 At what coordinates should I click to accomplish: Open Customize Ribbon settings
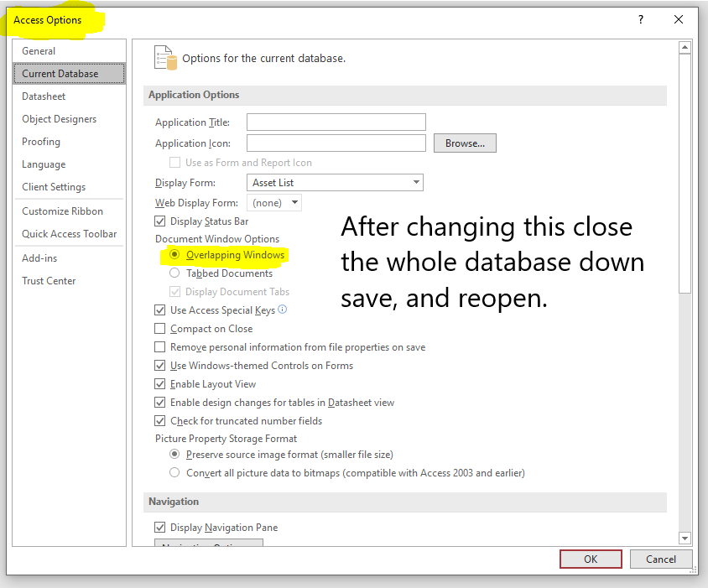tap(69, 211)
